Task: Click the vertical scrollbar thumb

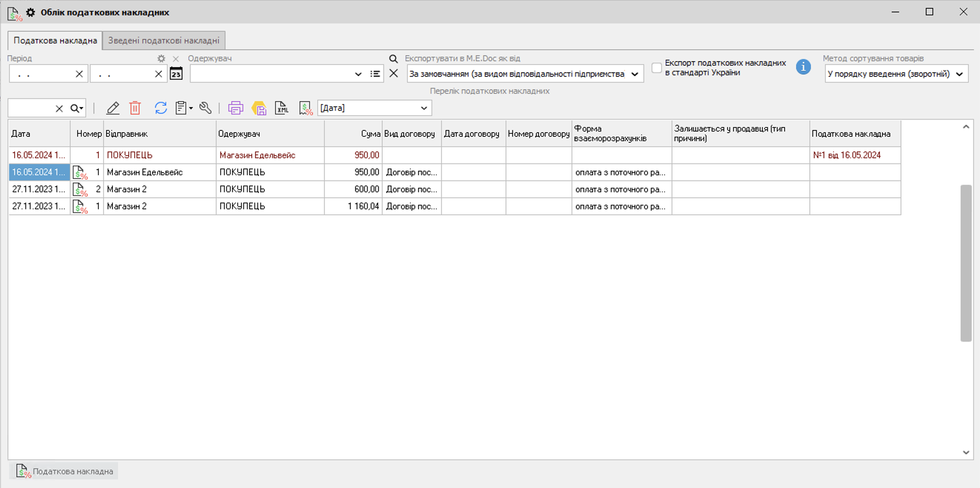Action: [966, 263]
